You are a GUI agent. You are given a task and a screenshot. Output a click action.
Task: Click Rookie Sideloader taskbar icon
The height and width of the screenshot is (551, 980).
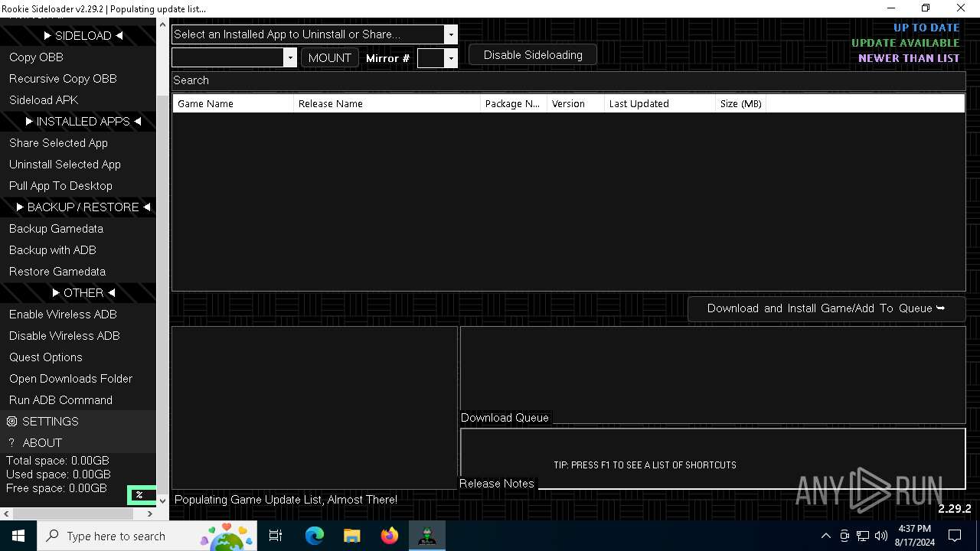click(426, 536)
